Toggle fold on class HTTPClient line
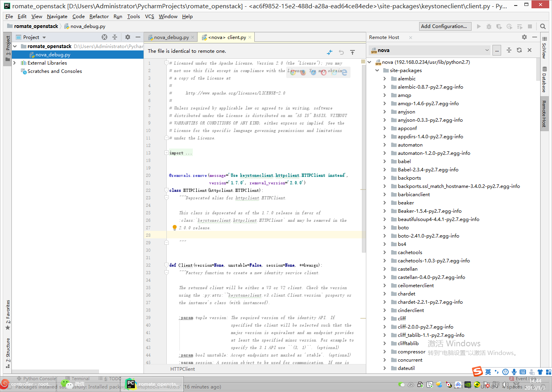Screen dimensions: 552x392 (166, 190)
